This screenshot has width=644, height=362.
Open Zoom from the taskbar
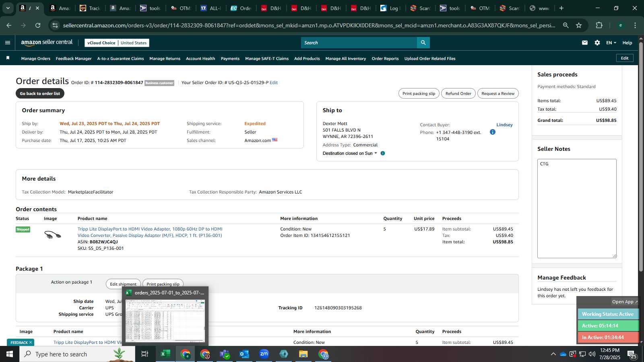[264, 354]
